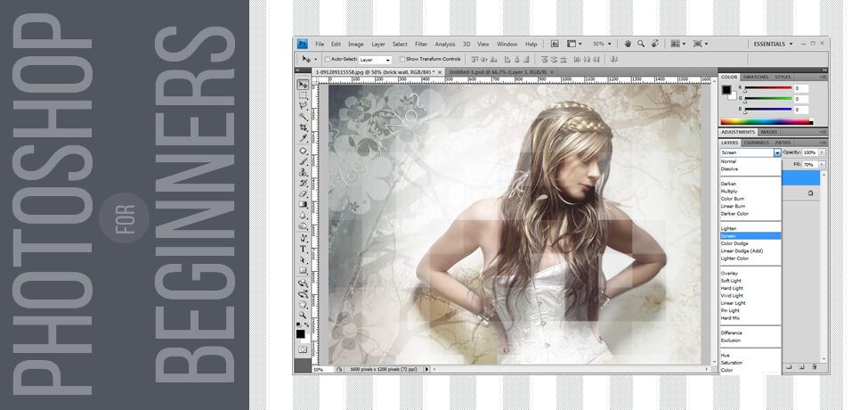Screen dimensions: 868x410
Task: Click the Opacity 100% field
Action: tap(810, 152)
